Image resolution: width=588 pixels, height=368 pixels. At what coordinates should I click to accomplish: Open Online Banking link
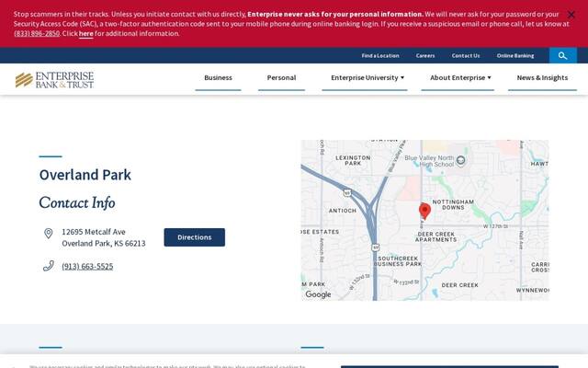[515, 55]
